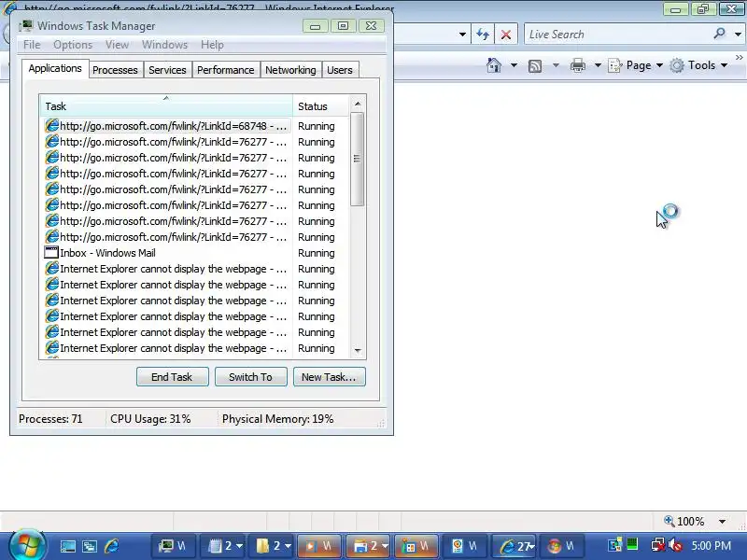
Task: Click the 100% zoom level text
Action: 691,522
